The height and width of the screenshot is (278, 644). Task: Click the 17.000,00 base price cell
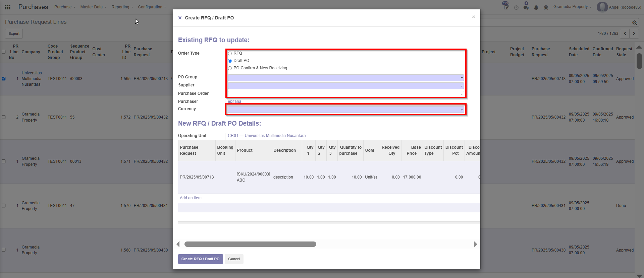[x=412, y=177]
